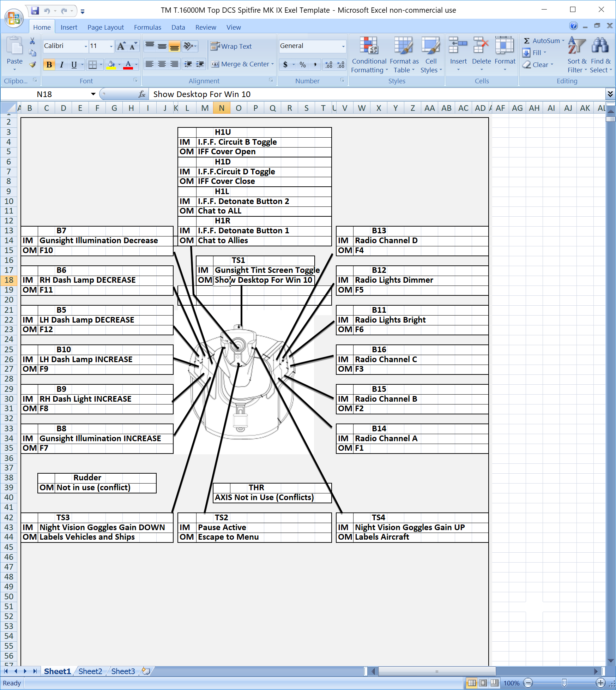Open the Data ribbon tab

coord(178,27)
